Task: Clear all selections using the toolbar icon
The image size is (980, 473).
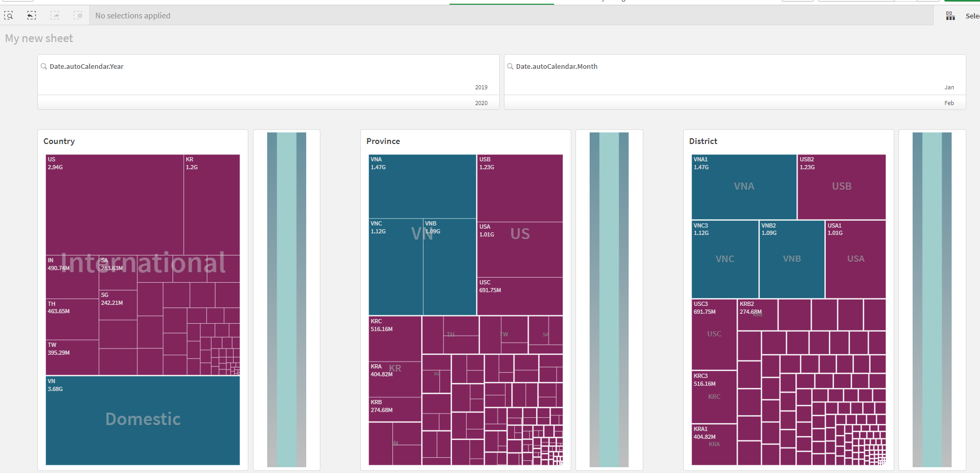Action: point(78,15)
